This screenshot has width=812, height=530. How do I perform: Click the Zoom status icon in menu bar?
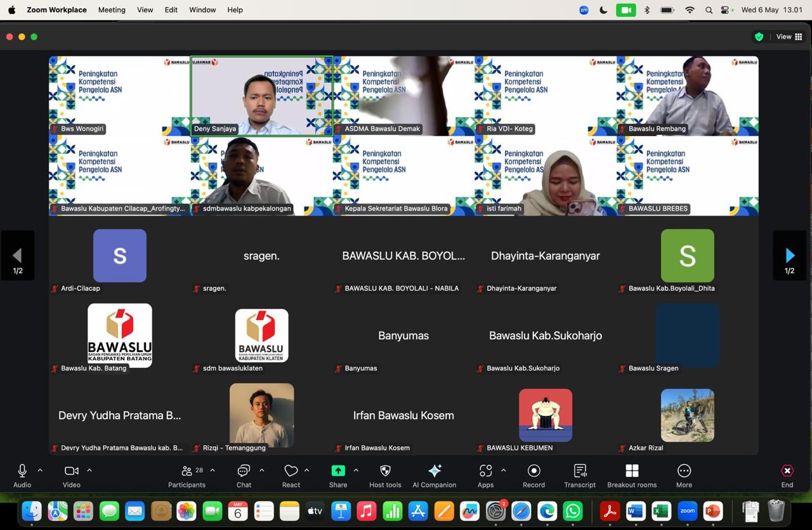pos(584,10)
